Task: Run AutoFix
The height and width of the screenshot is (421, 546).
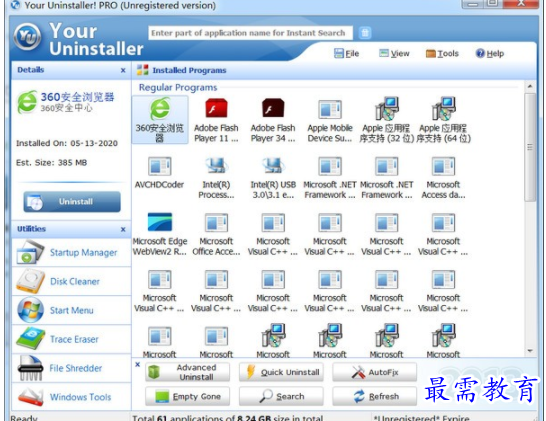Action: [x=374, y=372]
